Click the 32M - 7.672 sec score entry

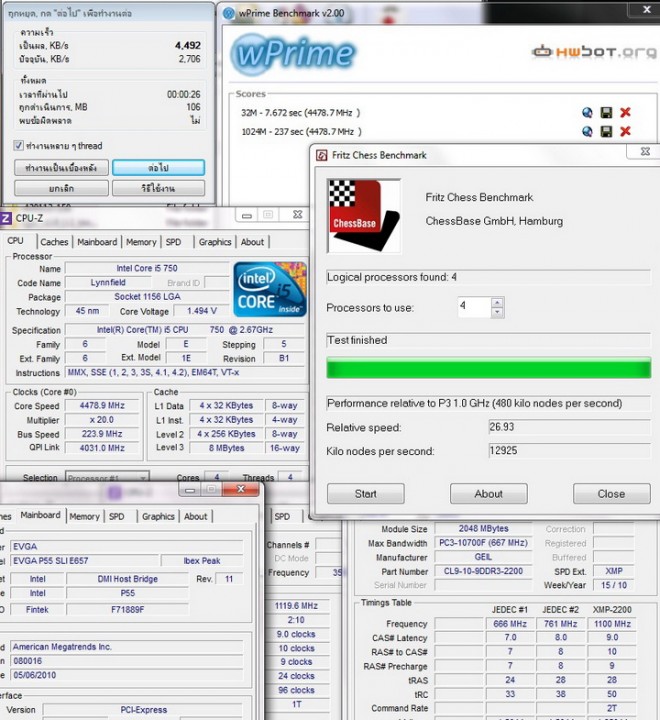300,112
